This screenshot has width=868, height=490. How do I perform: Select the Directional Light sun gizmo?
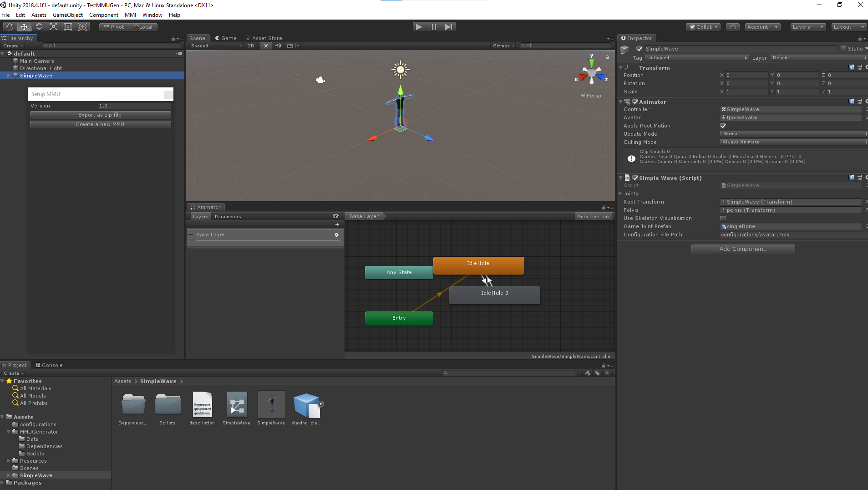[401, 69]
